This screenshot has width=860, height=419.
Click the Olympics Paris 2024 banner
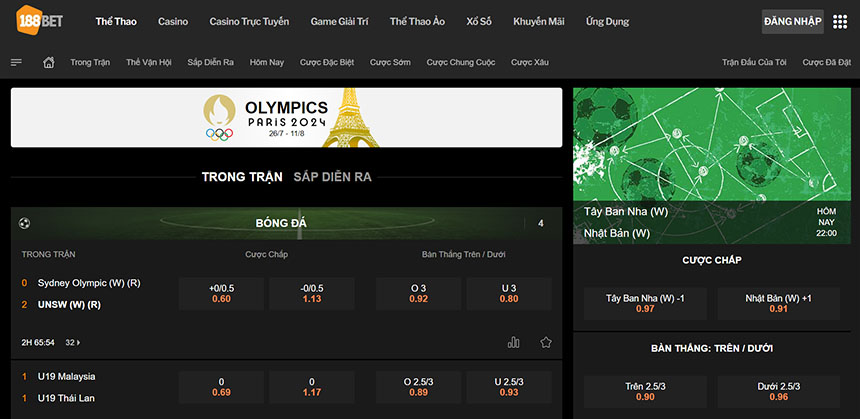point(286,117)
